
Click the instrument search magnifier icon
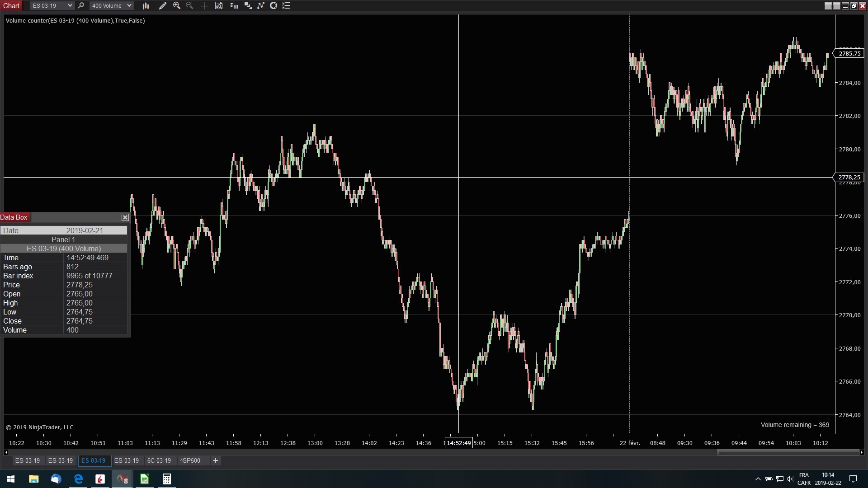81,6
